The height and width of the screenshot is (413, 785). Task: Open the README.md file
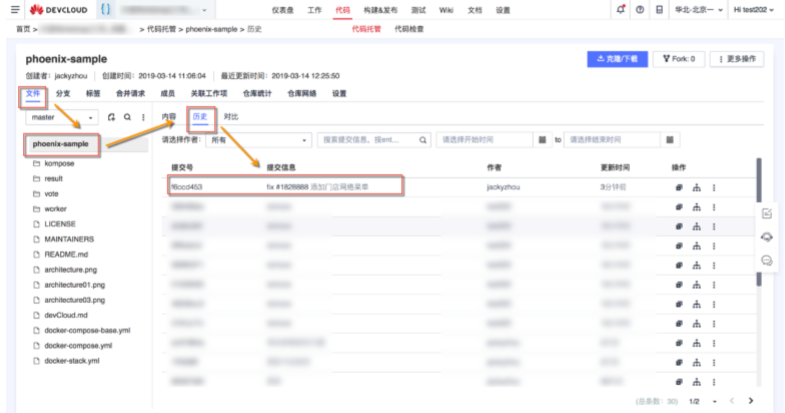(x=66, y=254)
